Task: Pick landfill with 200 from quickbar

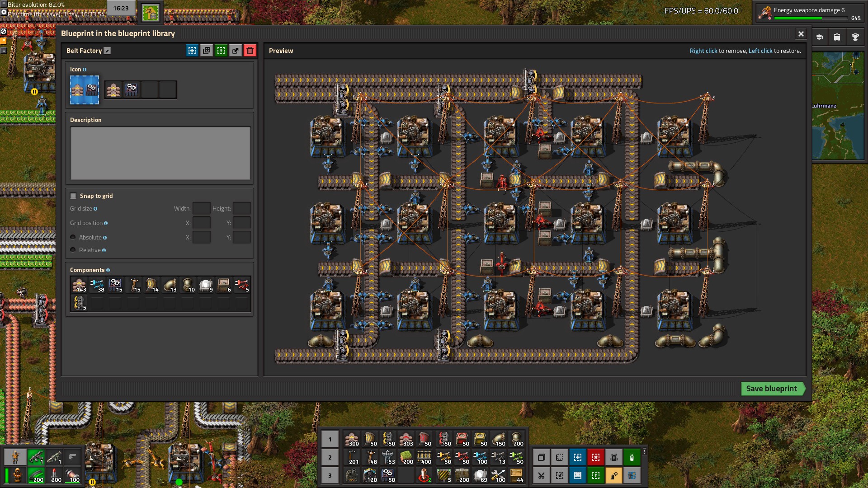Action: pyautogui.click(x=406, y=457)
